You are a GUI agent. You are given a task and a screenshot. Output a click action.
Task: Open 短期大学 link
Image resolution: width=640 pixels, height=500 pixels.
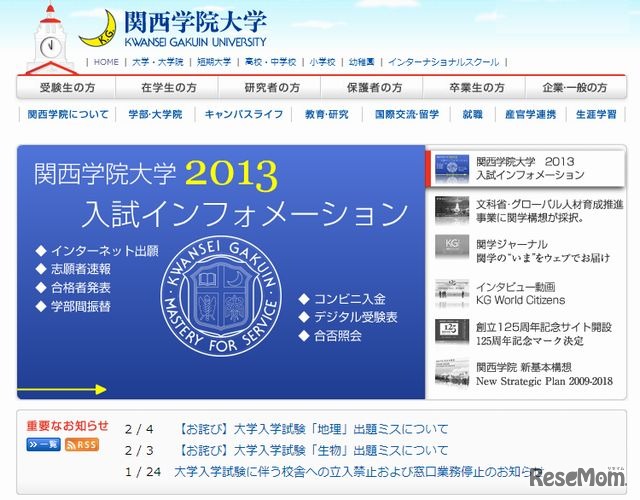[214, 62]
